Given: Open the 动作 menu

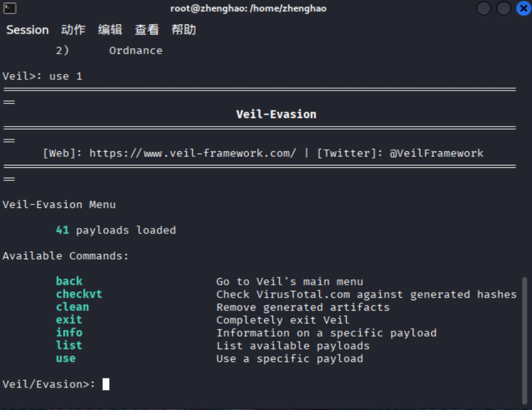Looking at the screenshot, I should (x=73, y=30).
